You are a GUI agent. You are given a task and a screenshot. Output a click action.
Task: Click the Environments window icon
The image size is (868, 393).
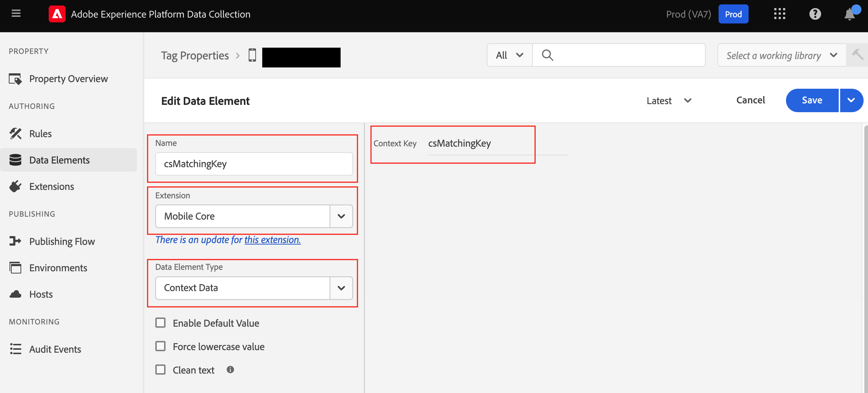(15, 268)
